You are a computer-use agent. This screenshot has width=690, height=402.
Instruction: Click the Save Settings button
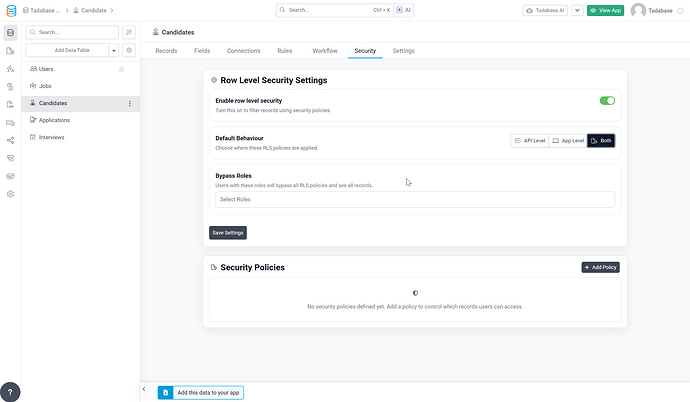tap(228, 233)
